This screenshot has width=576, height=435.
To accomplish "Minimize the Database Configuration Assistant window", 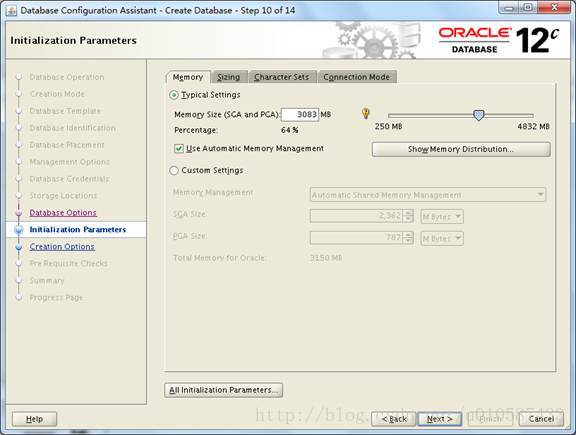I will tap(509, 8).
